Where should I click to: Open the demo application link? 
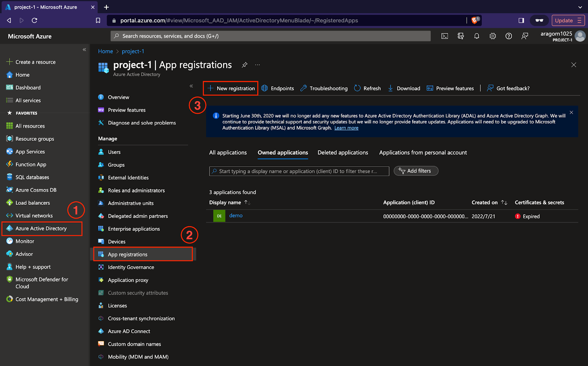236,216
